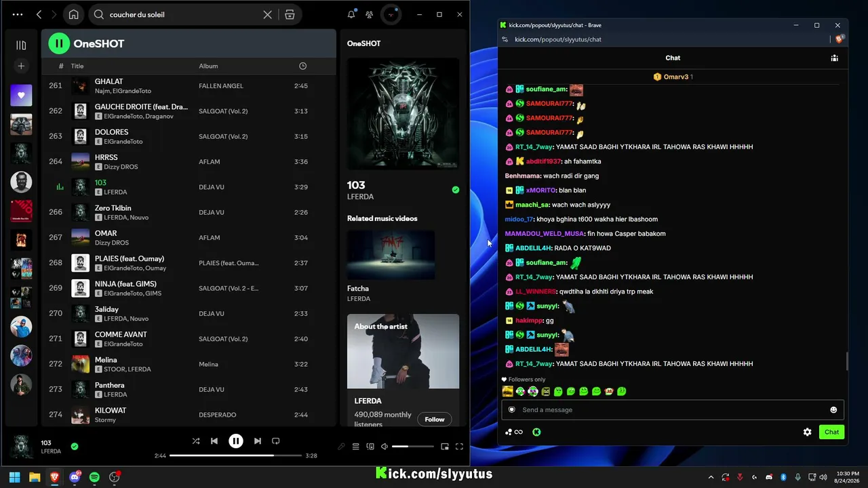Open File Explorer from taskbar

click(x=35, y=477)
